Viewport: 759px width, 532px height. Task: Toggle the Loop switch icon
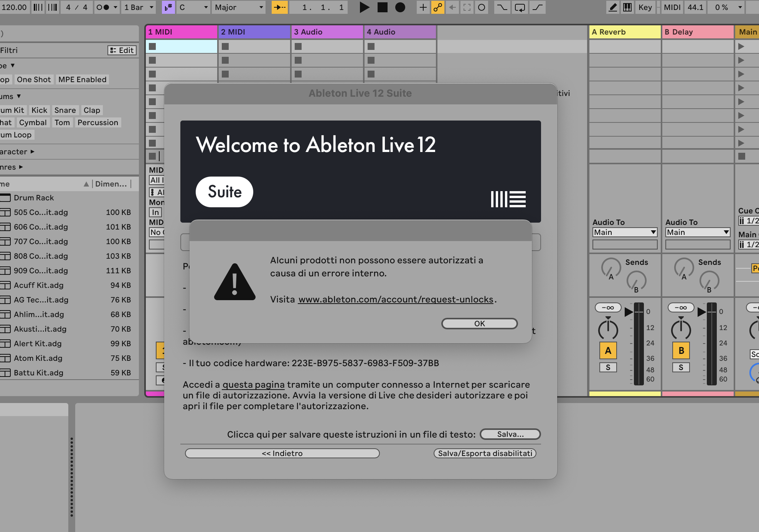pyautogui.click(x=520, y=7)
